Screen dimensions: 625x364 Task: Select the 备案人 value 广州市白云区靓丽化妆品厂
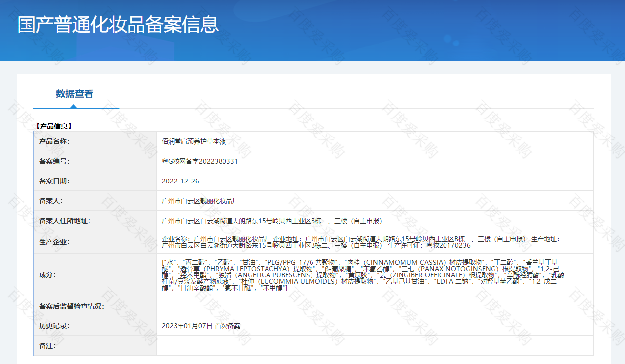tap(200, 201)
